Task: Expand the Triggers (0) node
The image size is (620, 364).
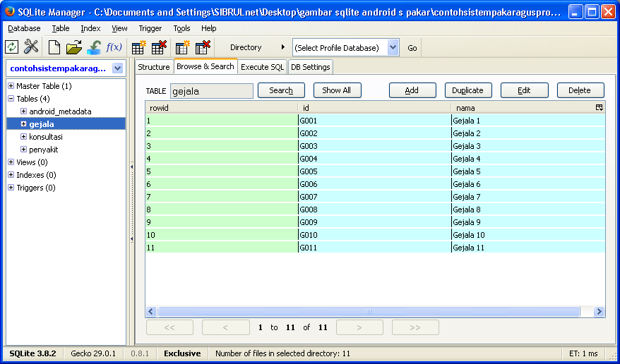Action: pyautogui.click(x=11, y=187)
